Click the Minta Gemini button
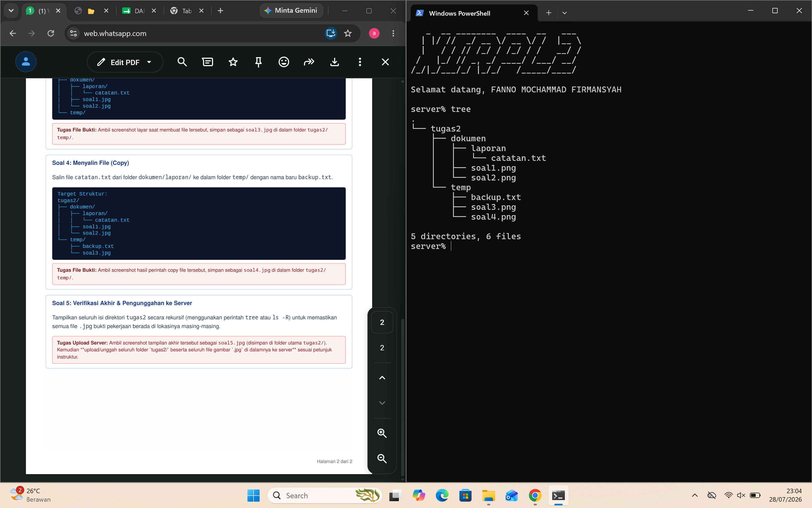Screen dimensions: 812x508 (x=291, y=10)
